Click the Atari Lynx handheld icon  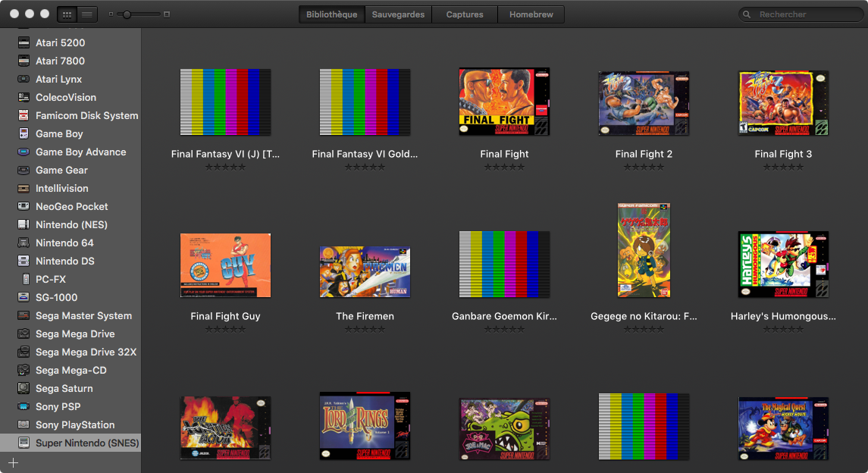(x=24, y=79)
